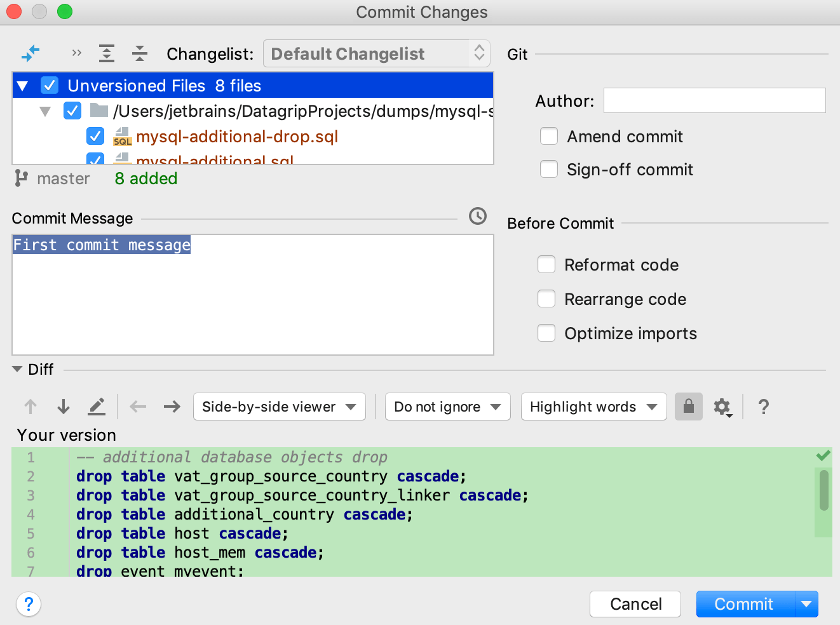Click diff line 5 drop table host
Image resolution: width=840 pixels, height=625 pixels.
click(x=182, y=534)
